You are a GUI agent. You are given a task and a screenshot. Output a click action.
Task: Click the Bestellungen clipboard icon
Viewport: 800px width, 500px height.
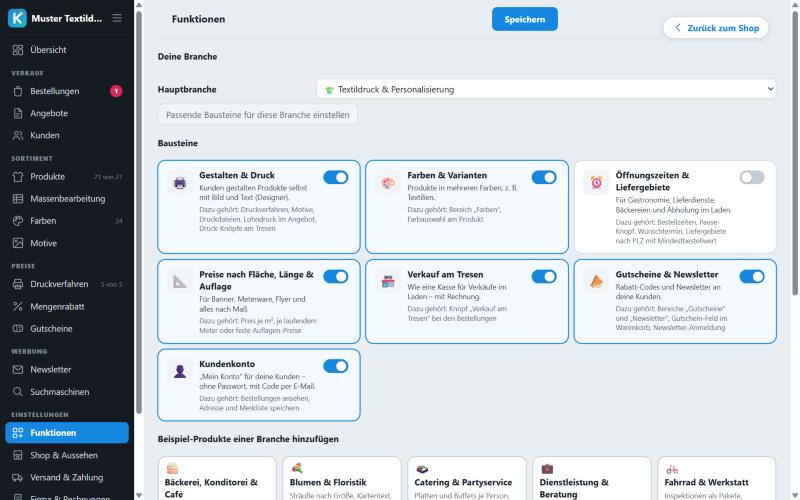(x=18, y=91)
